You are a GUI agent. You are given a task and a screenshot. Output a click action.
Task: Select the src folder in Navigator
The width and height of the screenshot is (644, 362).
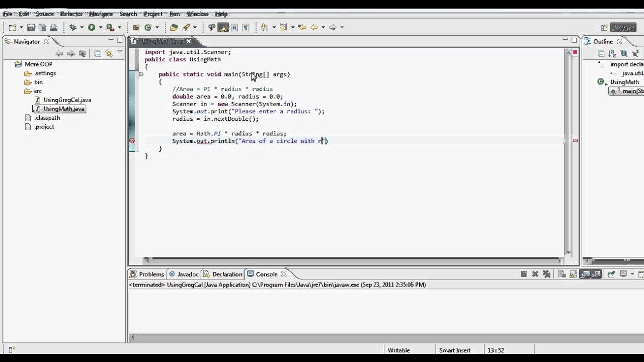33,91
